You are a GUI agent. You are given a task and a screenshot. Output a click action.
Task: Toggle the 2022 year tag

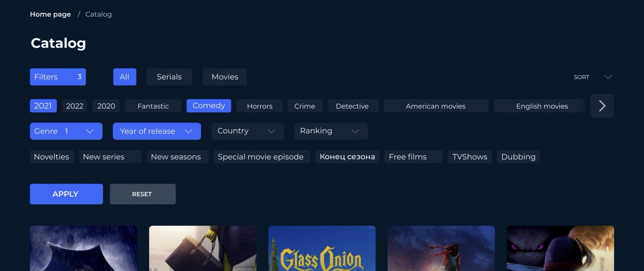[x=75, y=106]
